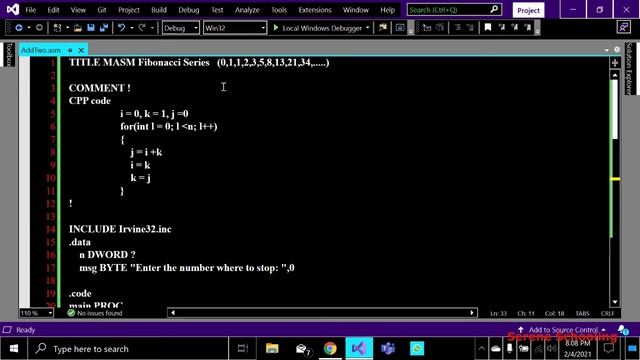Open the Help menu
Image resolution: width=640 pixels, height=360 pixels.
coord(387,10)
